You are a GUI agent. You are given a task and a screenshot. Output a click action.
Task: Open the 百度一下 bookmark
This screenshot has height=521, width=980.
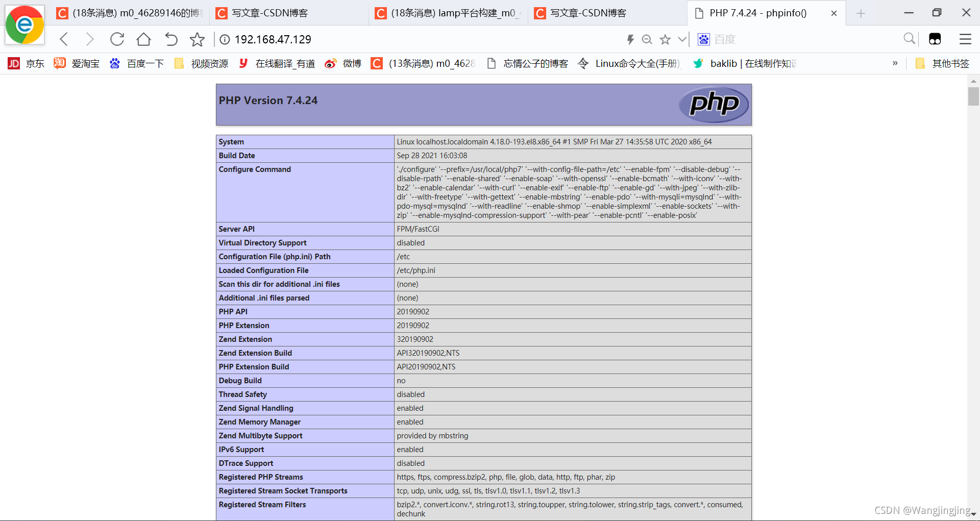(x=137, y=63)
